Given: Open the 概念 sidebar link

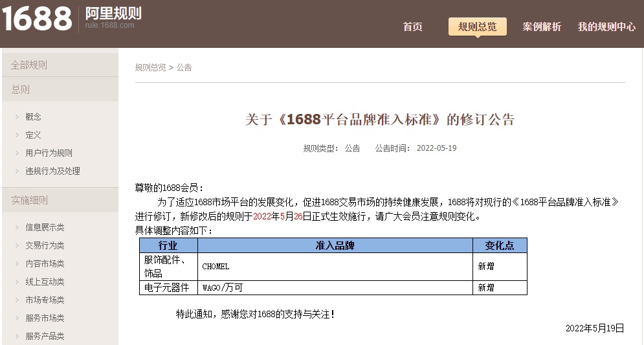Looking at the screenshot, I should coord(33,117).
